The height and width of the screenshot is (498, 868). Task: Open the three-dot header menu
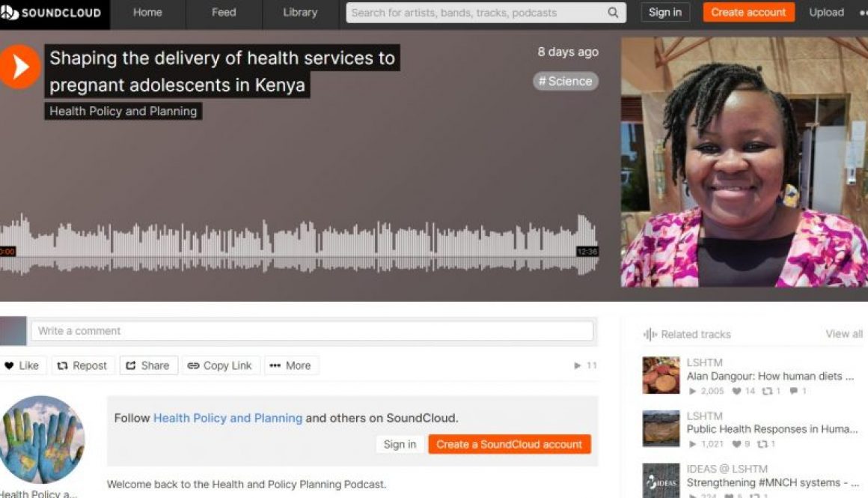863,12
